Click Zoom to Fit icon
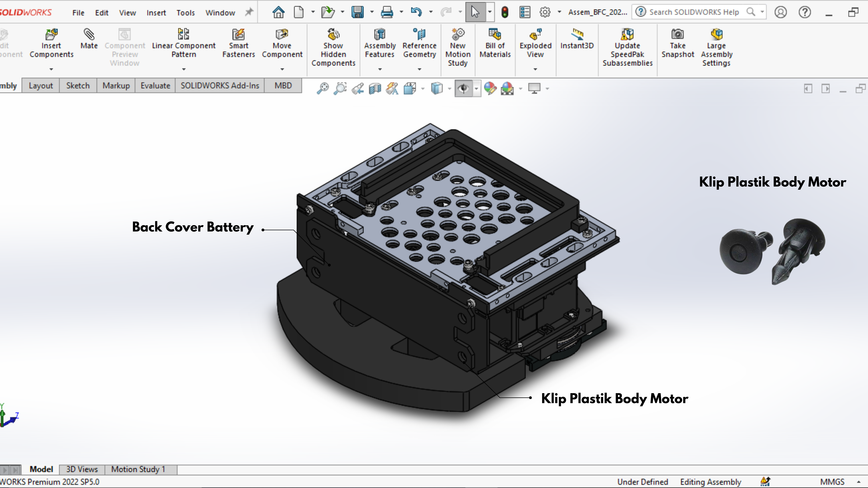Image resolution: width=868 pixels, height=488 pixels. pos(323,89)
